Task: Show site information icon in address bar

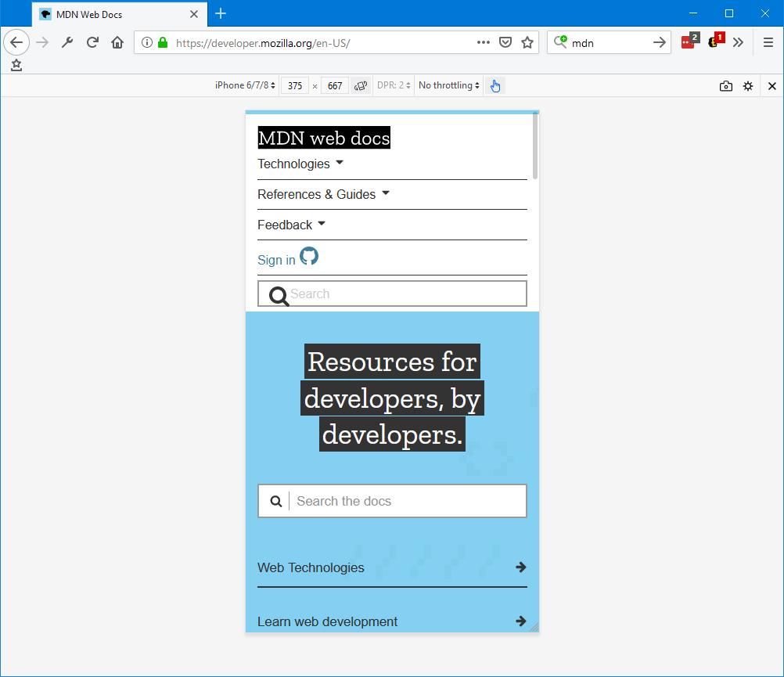Action: coord(147,42)
